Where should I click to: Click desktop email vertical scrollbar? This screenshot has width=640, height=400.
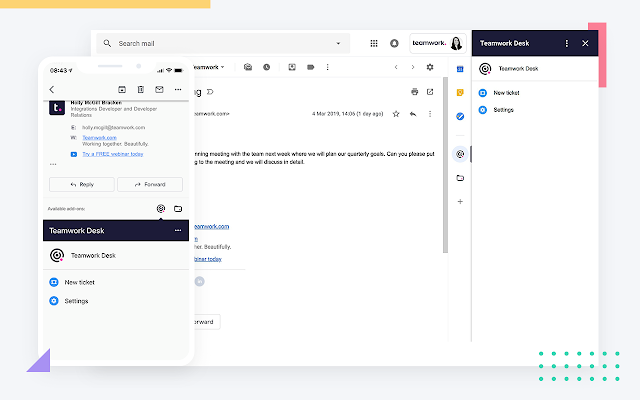coord(445,165)
